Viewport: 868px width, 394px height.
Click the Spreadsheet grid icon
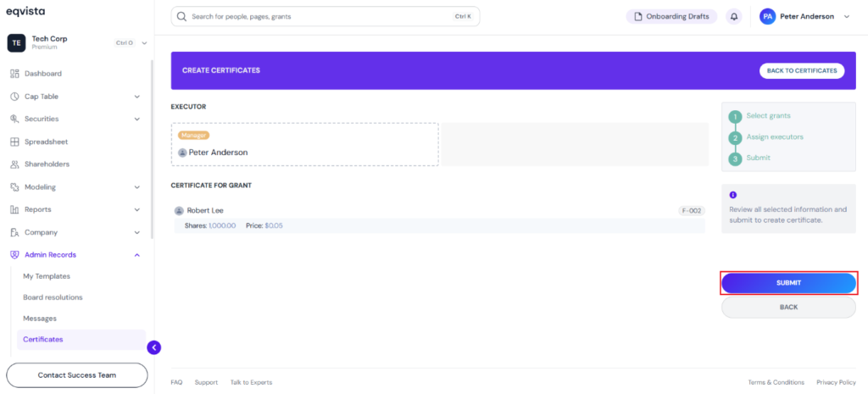(x=15, y=142)
